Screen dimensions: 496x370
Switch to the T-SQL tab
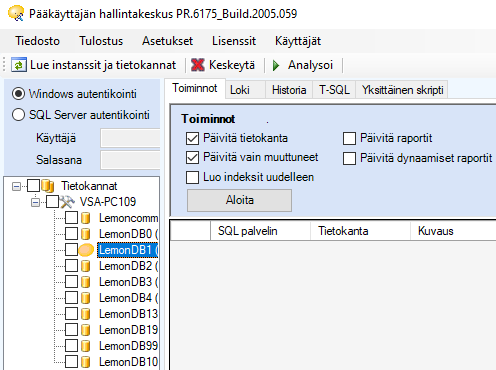click(334, 90)
